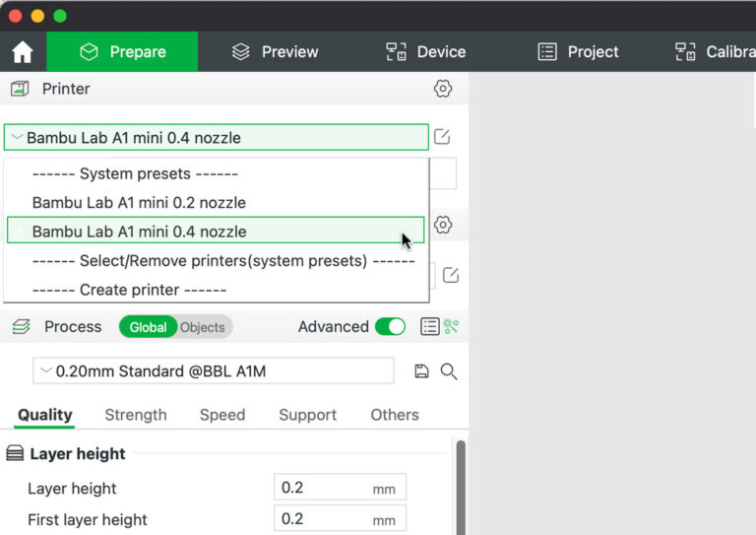Click the Home icon
This screenshot has height=535, width=756.
point(22,52)
